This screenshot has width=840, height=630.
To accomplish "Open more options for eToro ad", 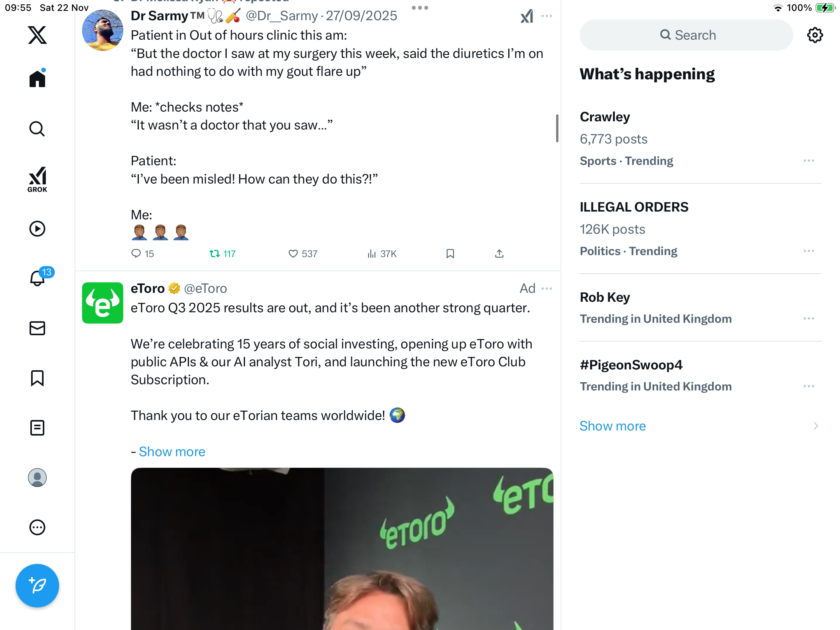I will (x=547, y=289).
